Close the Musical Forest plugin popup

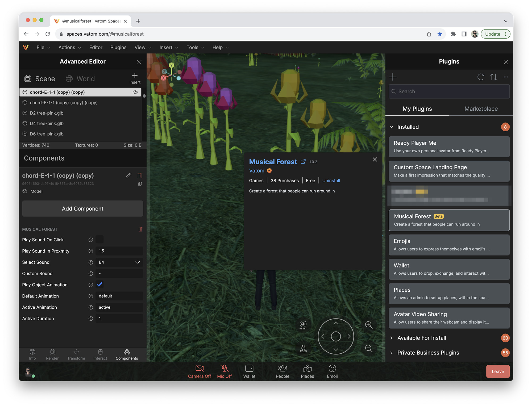[375, 160]
